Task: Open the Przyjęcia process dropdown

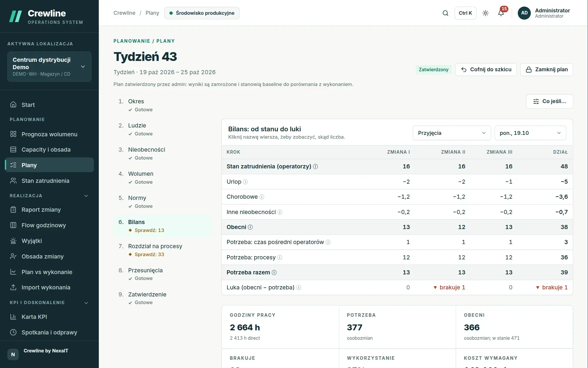Action: point(452,133)
